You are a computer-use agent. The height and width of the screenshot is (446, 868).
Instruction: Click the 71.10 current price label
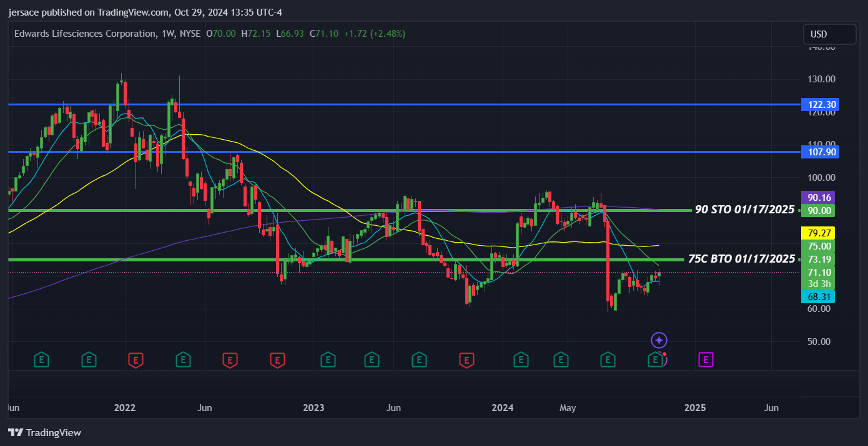pos(817,273)
